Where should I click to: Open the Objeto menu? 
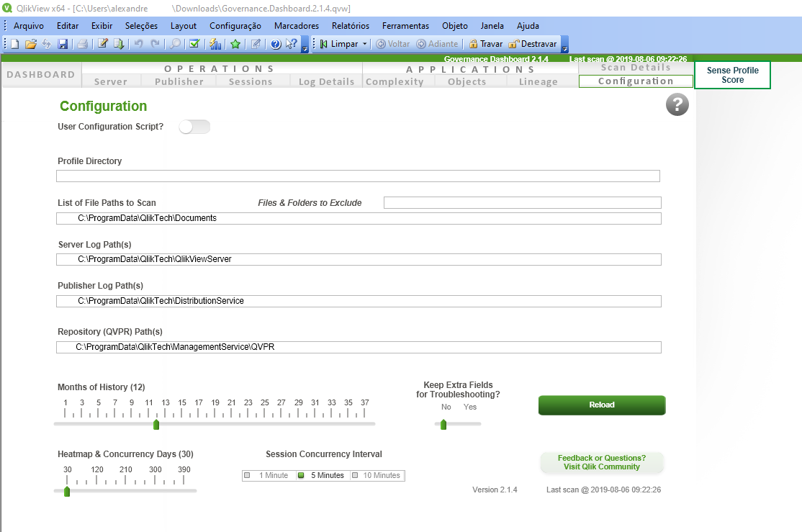tap(455, 26)
